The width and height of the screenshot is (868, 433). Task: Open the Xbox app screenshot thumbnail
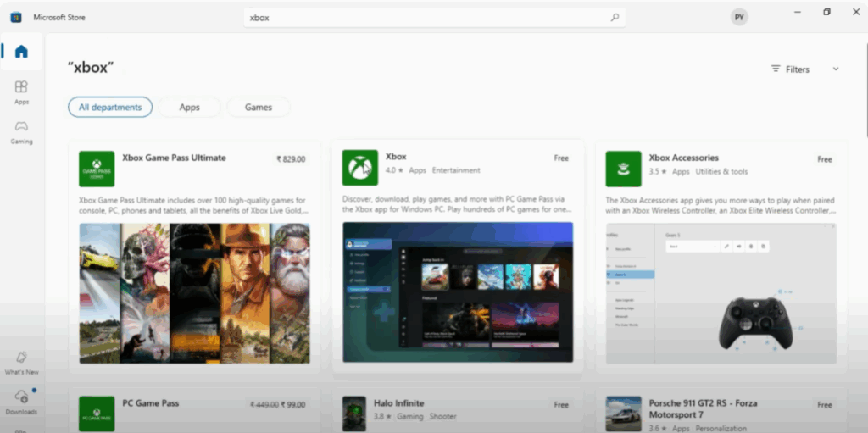458,291
